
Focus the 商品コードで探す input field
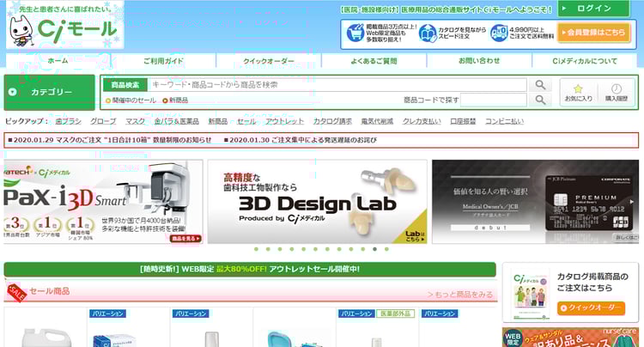click(x=493, y=100)
